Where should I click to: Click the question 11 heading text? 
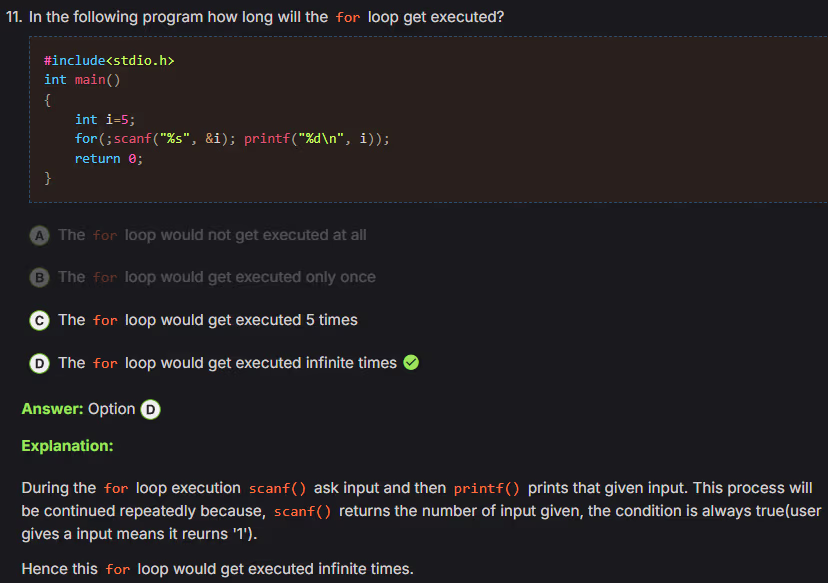(x=260, y=17)
